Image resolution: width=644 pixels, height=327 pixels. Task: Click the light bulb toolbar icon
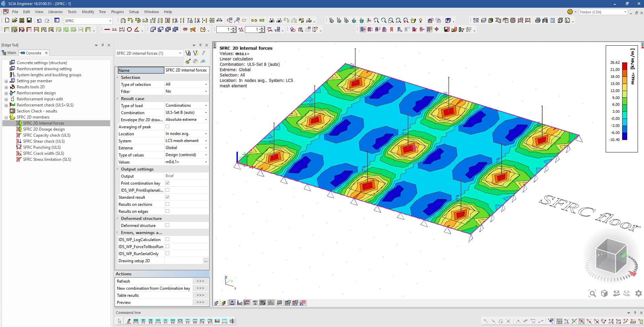(421, 20)
